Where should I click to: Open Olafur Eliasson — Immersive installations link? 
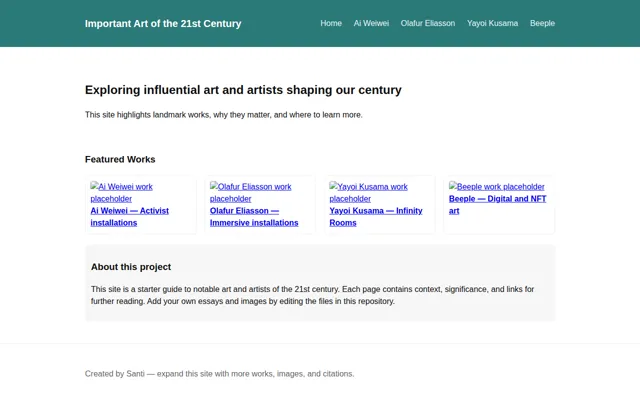(254, 217)
